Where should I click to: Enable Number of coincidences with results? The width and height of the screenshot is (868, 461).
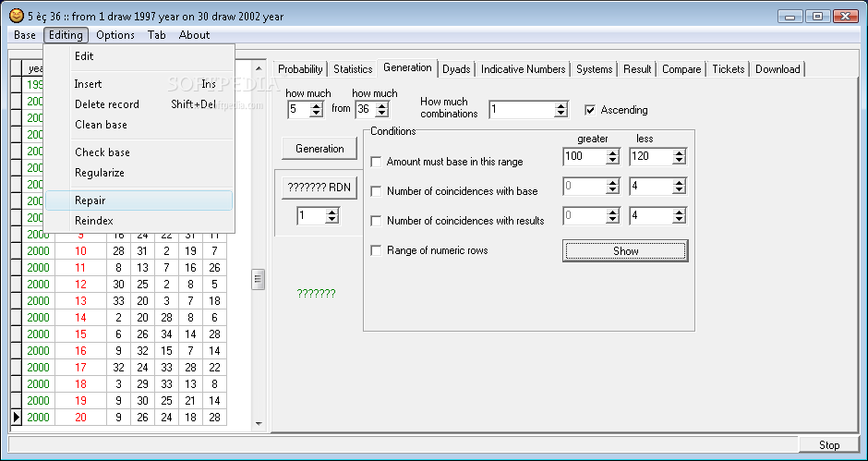pos(376,221)
